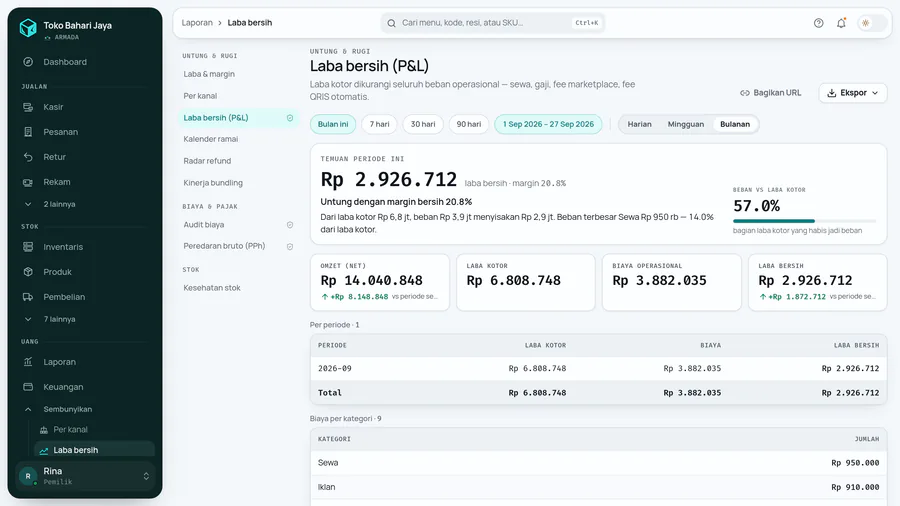This screenshot has height=506, width=900.
Task: Collapse the Sembunyikan section
Action: coord(85,410)
